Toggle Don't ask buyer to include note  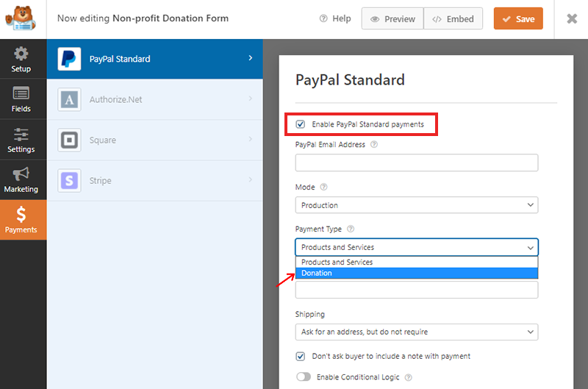(x=301, y=356)
